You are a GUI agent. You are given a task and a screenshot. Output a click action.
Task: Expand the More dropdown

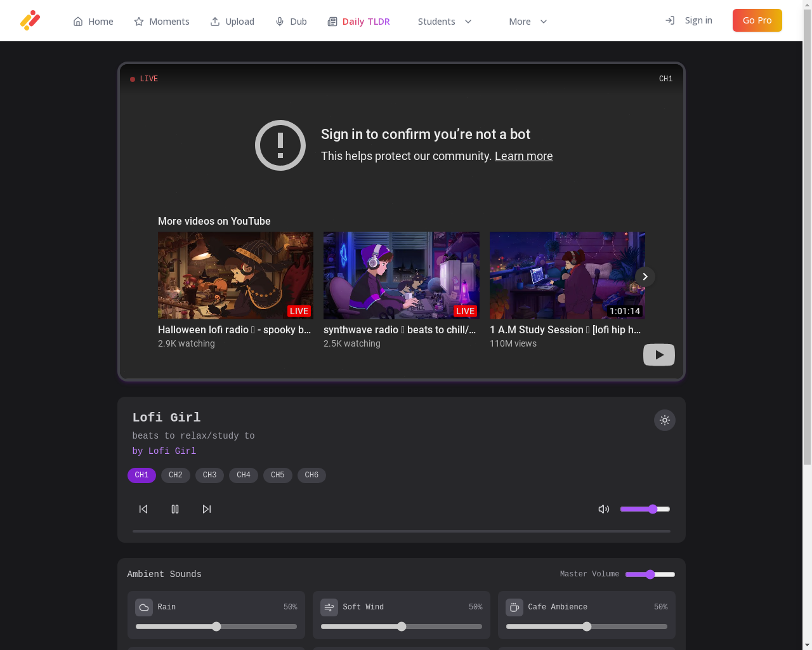pos(528,22)
